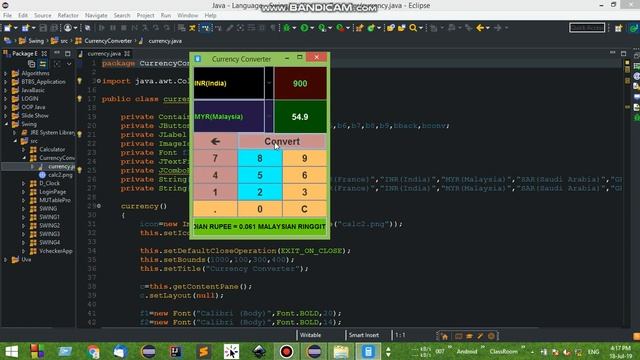Minimize the Package Explorer view
The image size is (640, 360).
tap(57, 53)
